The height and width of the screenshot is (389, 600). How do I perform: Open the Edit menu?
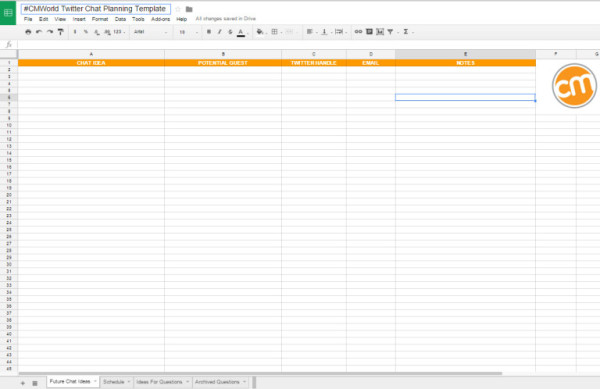point(43,19)
